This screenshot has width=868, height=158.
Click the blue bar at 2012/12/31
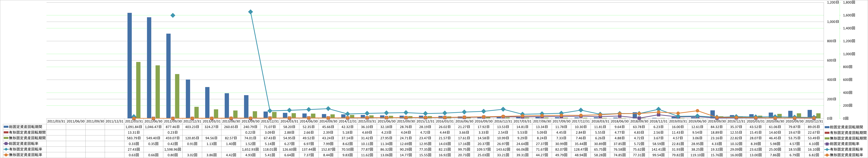188,99
